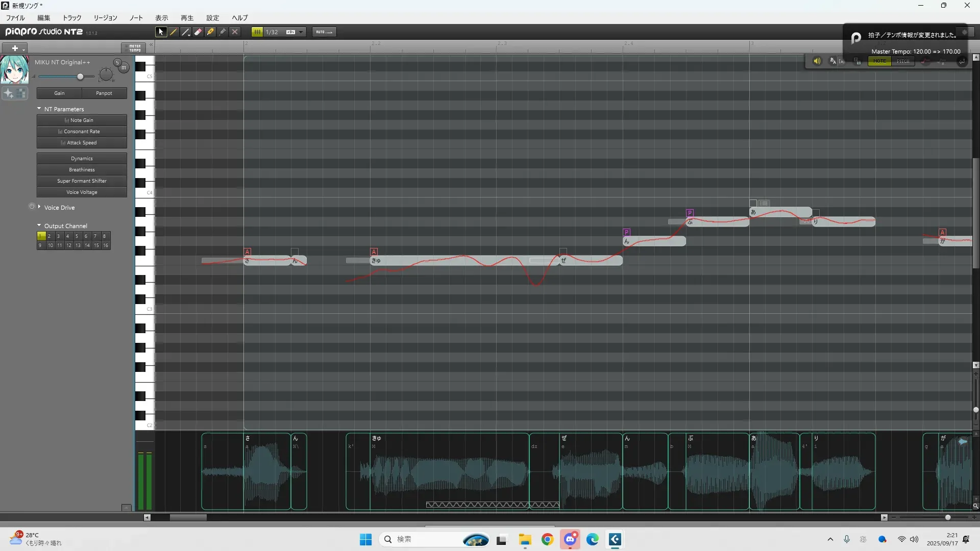This screenshot has height=551, width=980.
Task: Switch to PITCH edit mode tab
Action: pos(903,61)
